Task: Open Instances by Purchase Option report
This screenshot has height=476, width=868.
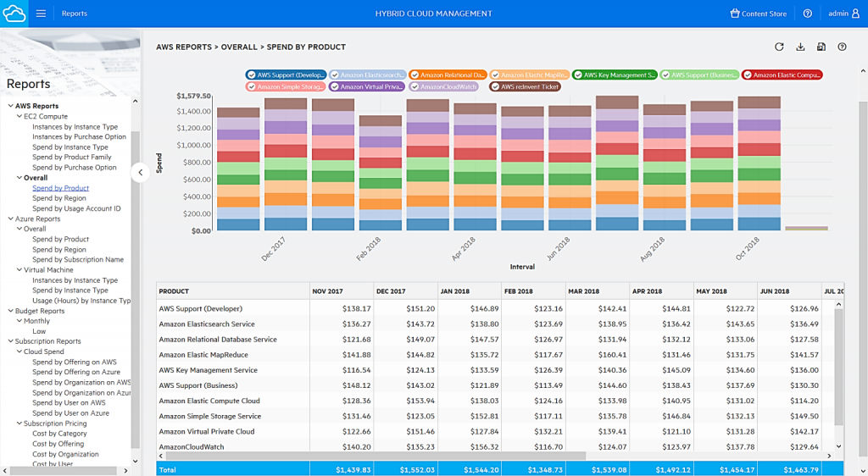Action: (x=79, y=136)
